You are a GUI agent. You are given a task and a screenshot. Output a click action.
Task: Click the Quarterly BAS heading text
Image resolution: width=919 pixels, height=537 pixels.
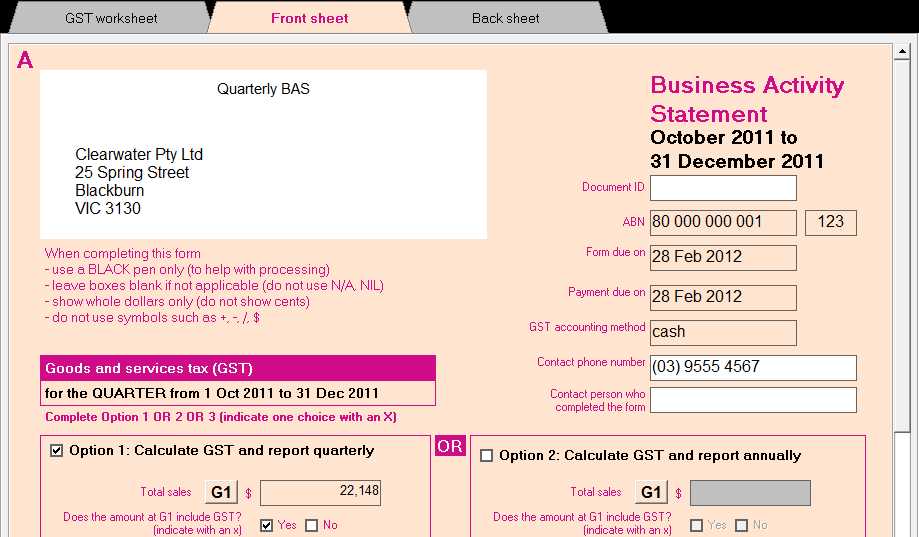coord(263,89)
